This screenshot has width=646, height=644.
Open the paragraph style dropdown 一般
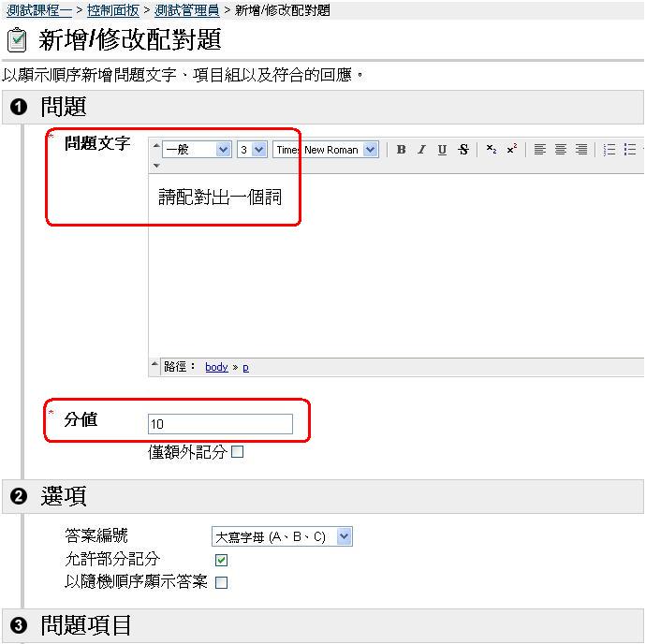(197, 150)
